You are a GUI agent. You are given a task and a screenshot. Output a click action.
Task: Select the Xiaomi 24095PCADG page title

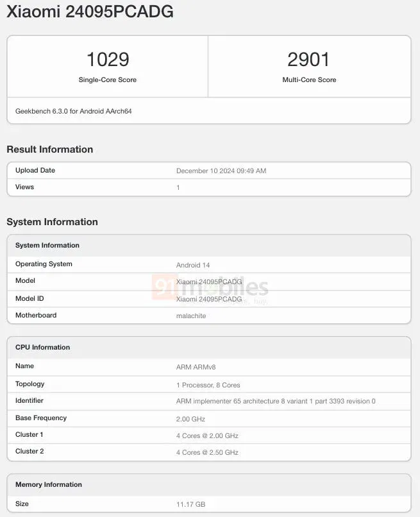click(x=90, y=12)
